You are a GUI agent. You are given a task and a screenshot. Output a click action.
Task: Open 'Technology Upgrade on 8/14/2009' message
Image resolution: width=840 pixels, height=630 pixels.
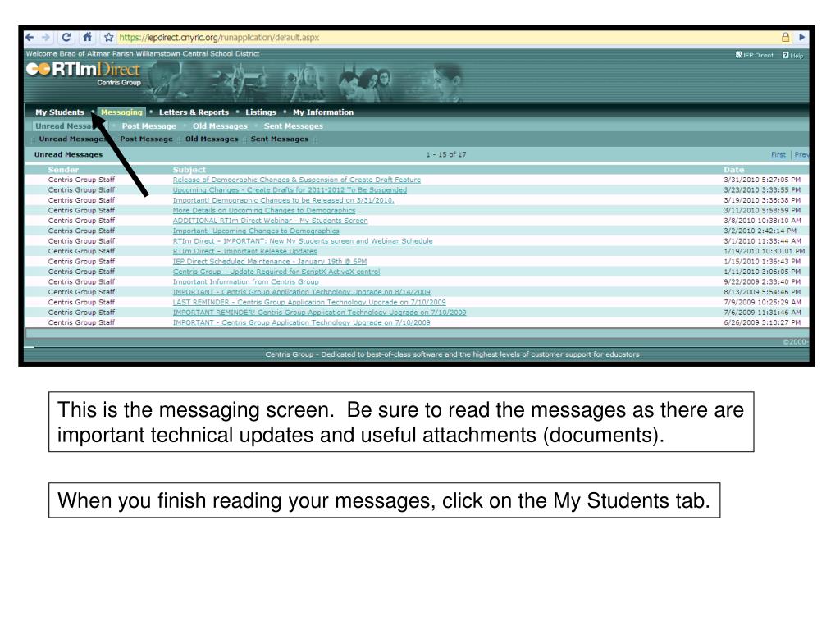click(302, 291)
